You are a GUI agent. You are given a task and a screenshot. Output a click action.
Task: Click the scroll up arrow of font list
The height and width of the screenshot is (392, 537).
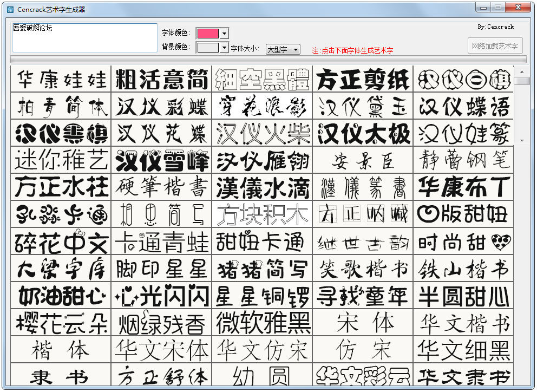[x=522, y=71]
